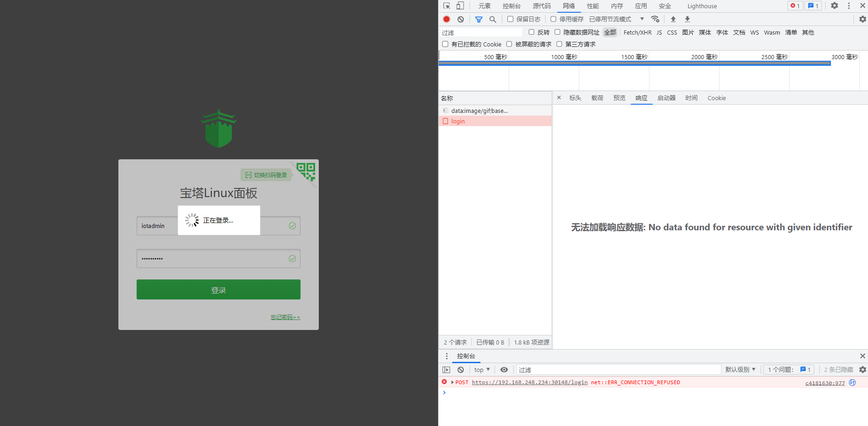Switch to the Console tab

(511, 6)
